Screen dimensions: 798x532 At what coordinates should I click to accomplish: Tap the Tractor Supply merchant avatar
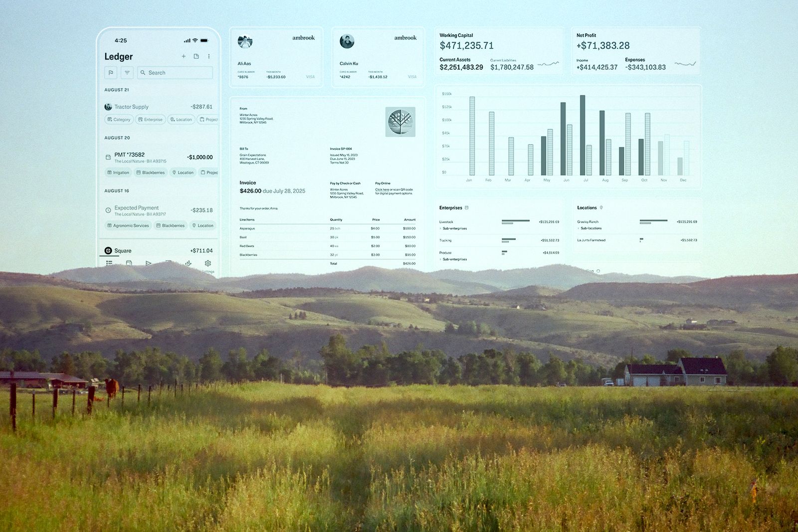[108, 107]
